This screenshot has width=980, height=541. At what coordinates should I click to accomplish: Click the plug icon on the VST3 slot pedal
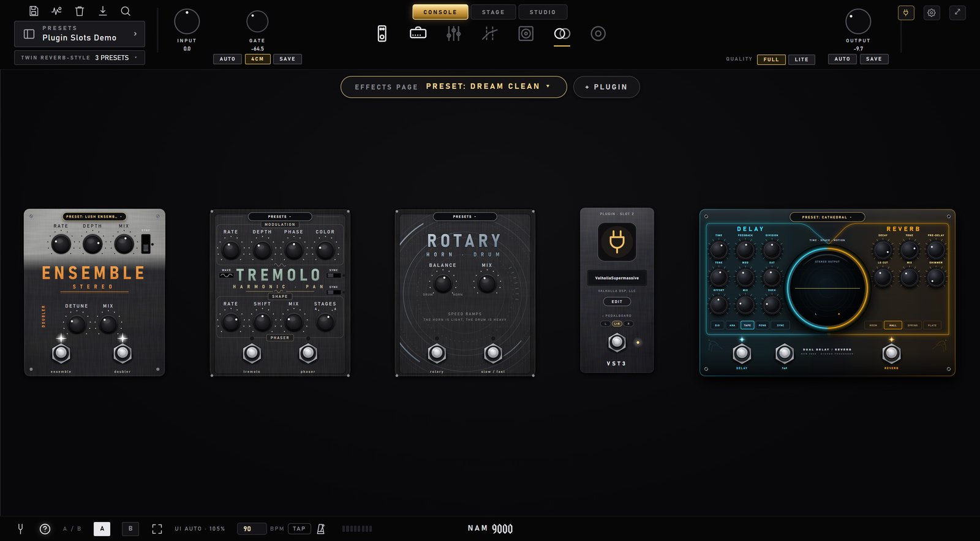[617, 242]
